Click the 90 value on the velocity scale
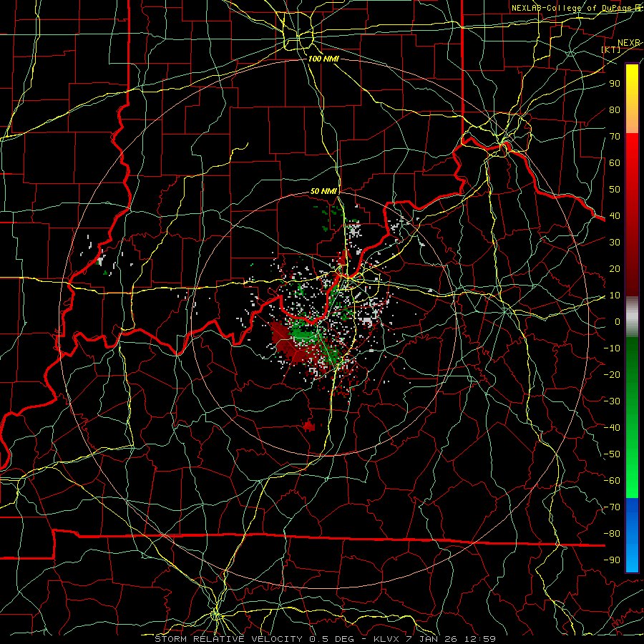Screen dimensions: 644x644 [615, 84]
